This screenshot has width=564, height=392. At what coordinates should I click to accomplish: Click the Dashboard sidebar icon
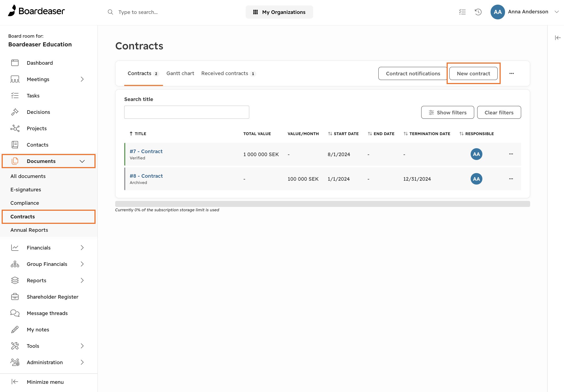pos(15,63)
